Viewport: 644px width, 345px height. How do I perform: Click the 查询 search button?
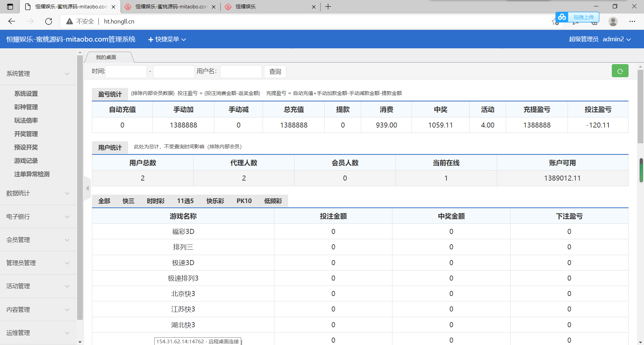[x=275, y=71]
